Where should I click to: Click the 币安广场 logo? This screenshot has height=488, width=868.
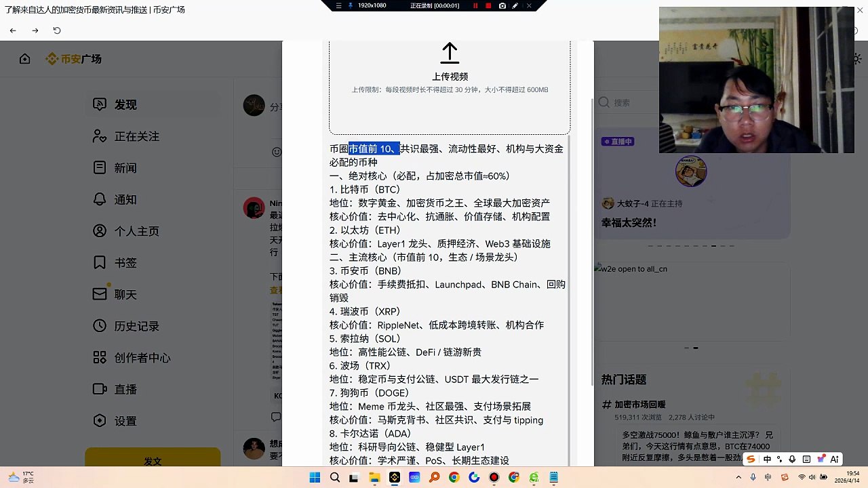coord(74,59)
